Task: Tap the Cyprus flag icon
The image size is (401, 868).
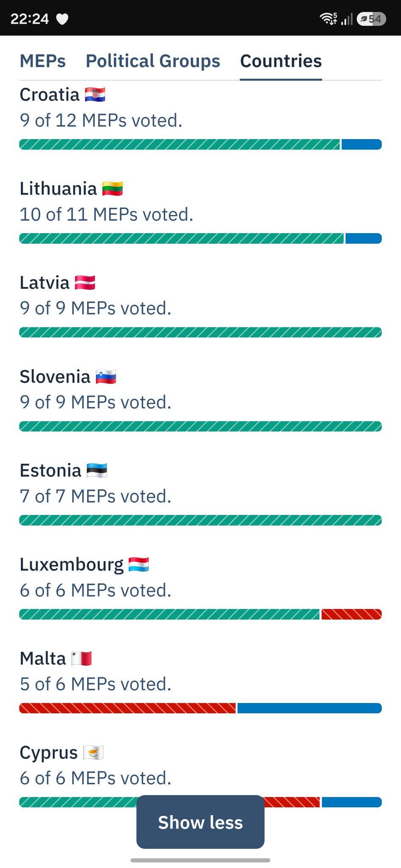Action: (93, 753)
